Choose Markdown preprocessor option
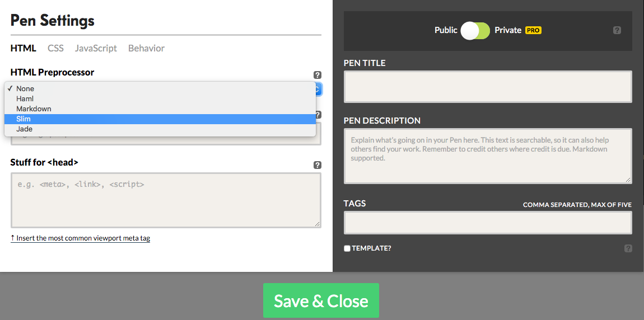 [34, 109]
